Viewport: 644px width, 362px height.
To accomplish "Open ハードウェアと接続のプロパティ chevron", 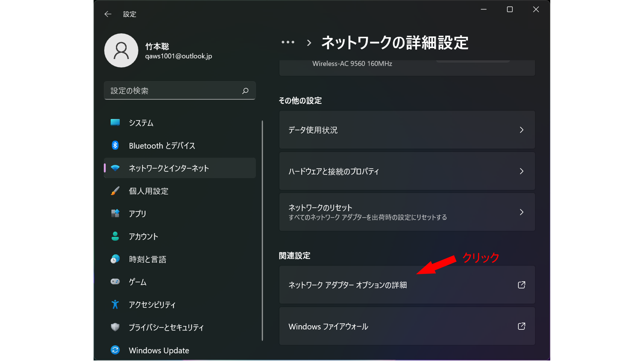I will 521,171.
